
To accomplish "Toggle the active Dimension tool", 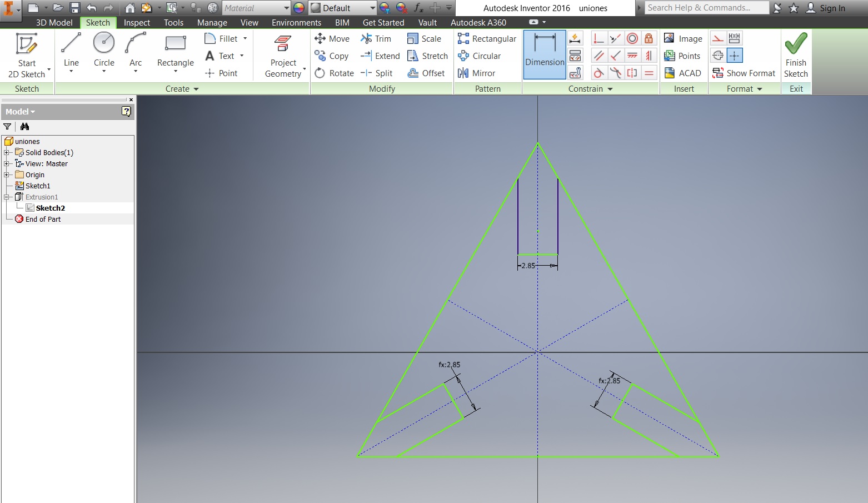I will coord(545,54).
